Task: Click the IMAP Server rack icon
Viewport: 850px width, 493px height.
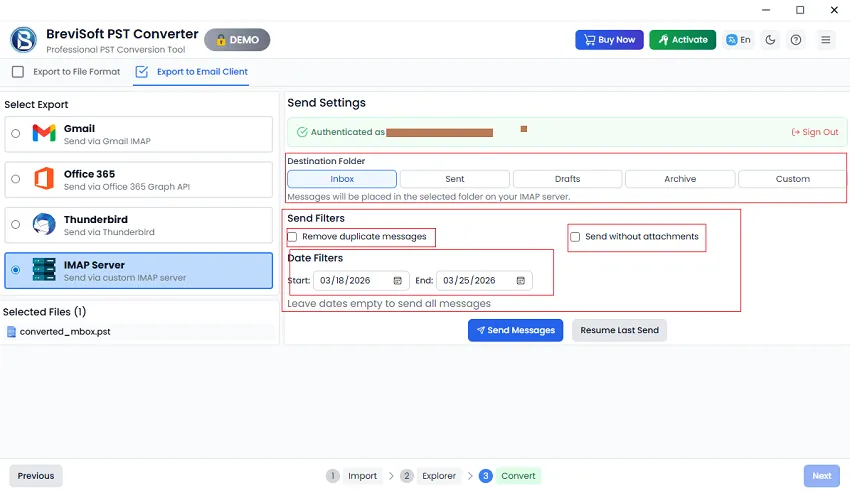Action: coord(44,270)
